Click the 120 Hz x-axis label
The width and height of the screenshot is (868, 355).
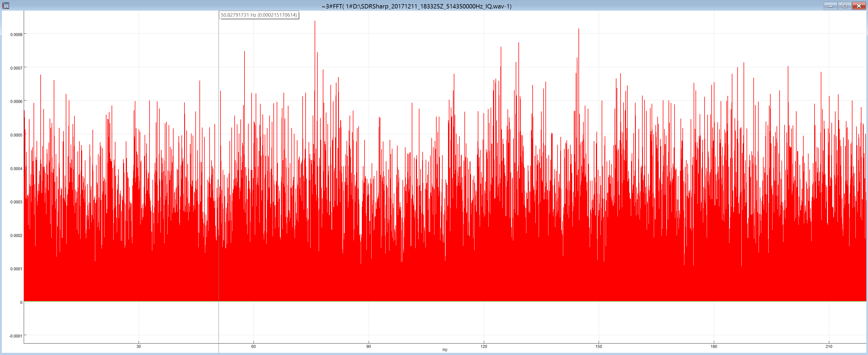click(484, 346)
